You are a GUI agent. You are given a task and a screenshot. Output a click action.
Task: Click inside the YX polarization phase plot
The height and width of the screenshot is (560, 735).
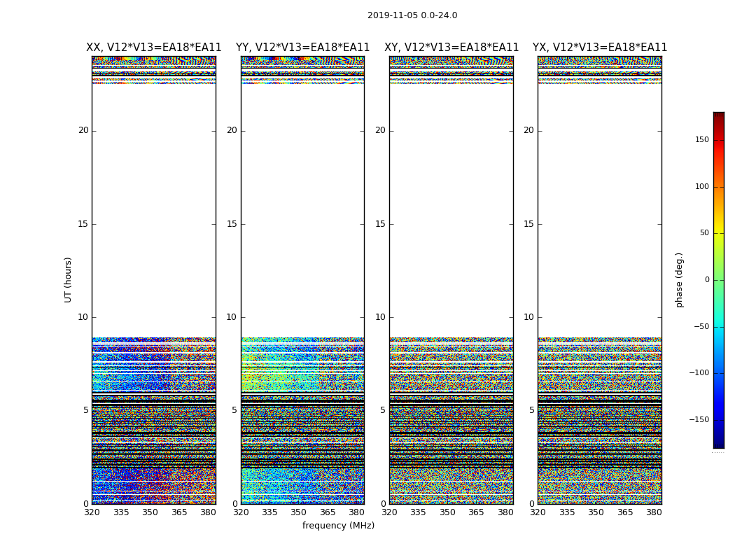click(x=599, y=280)
